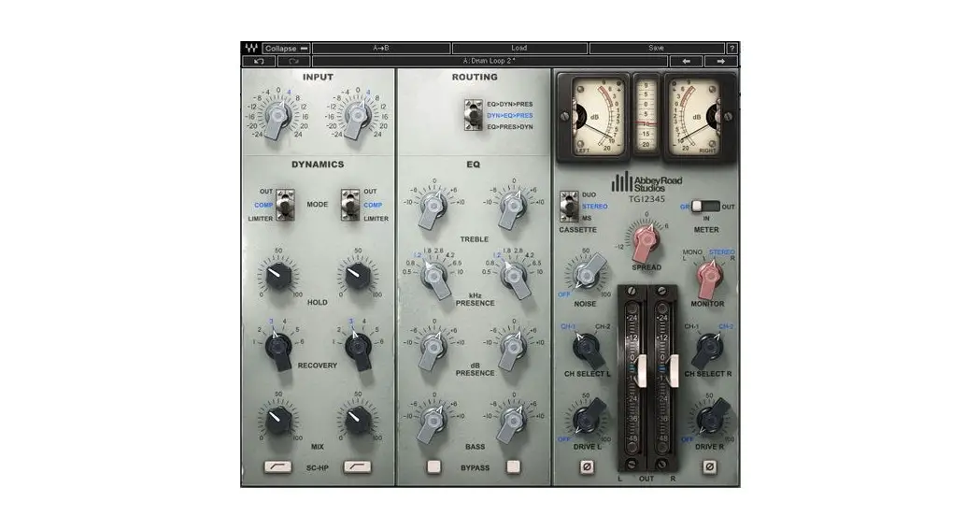Screen dimensions: 980x531
Task: Click the undo arrow icon
Action: point(259,62)
